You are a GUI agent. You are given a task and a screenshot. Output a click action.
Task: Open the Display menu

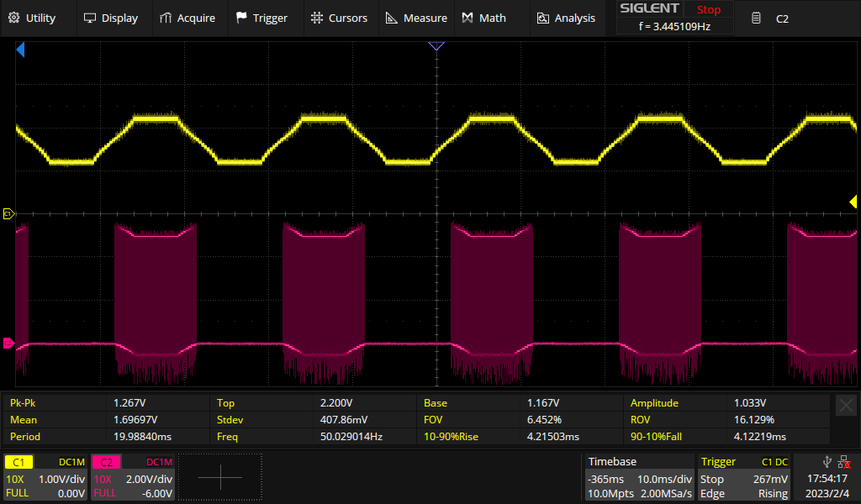click(111, 18)
